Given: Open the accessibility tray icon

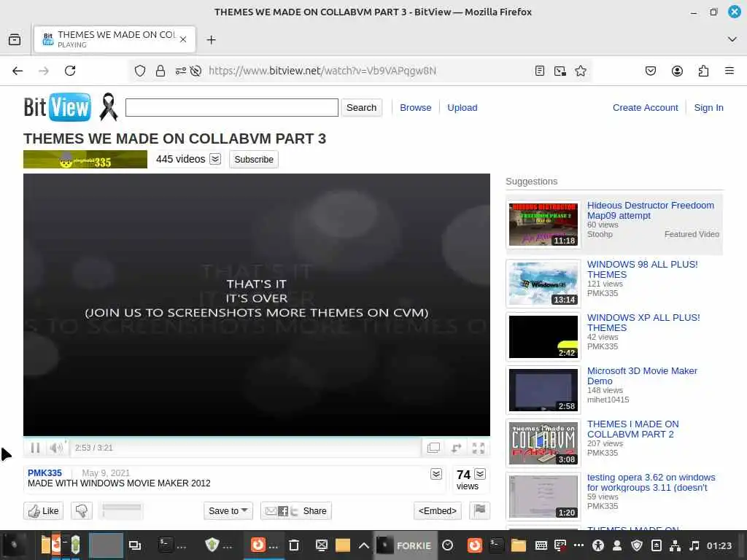Looking at the screenshot, I should pyautogui.click(x=598, y=545).
